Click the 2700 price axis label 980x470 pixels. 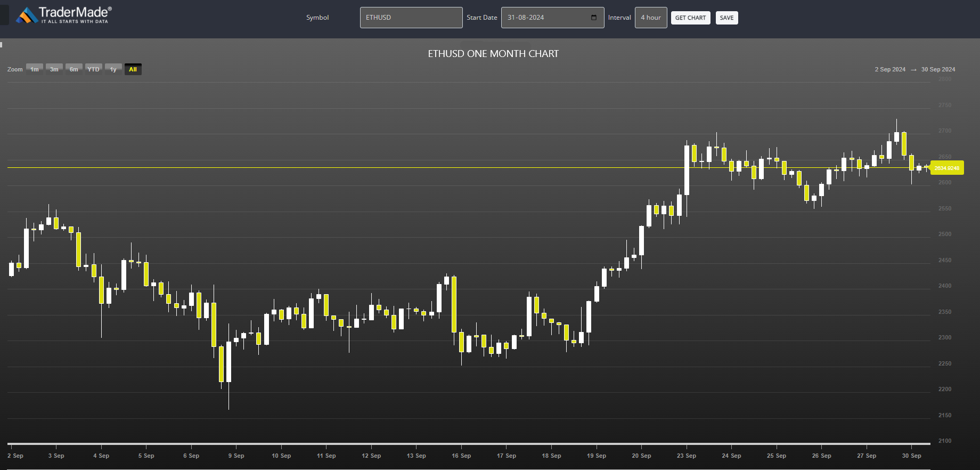(x=945, y=131)
